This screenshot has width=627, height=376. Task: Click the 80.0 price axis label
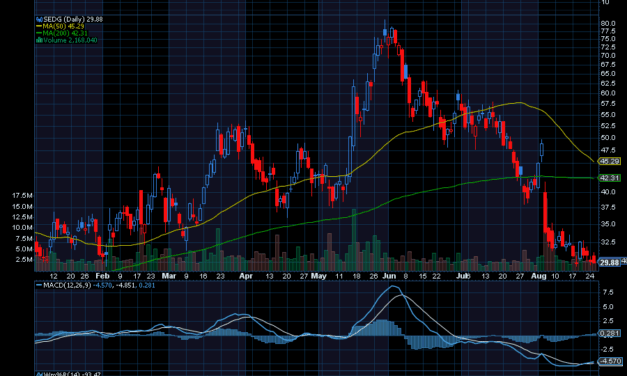pos(607,24)
